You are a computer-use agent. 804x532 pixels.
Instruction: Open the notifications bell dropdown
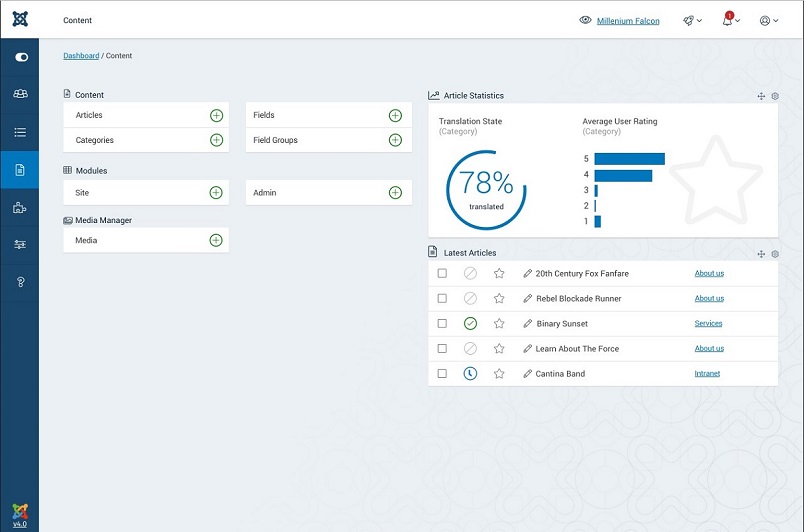point(730,20)
